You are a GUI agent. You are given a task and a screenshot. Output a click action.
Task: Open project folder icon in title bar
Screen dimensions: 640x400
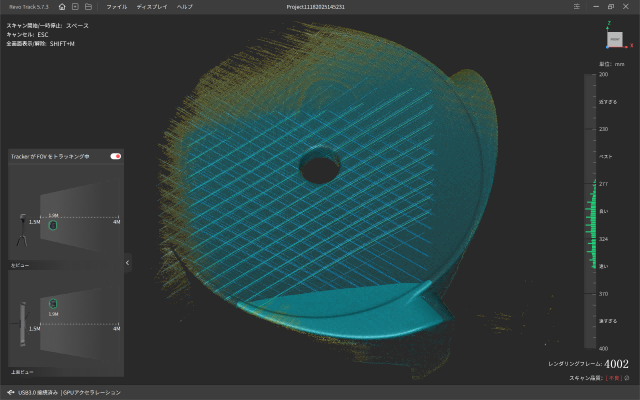click(88, 6)
